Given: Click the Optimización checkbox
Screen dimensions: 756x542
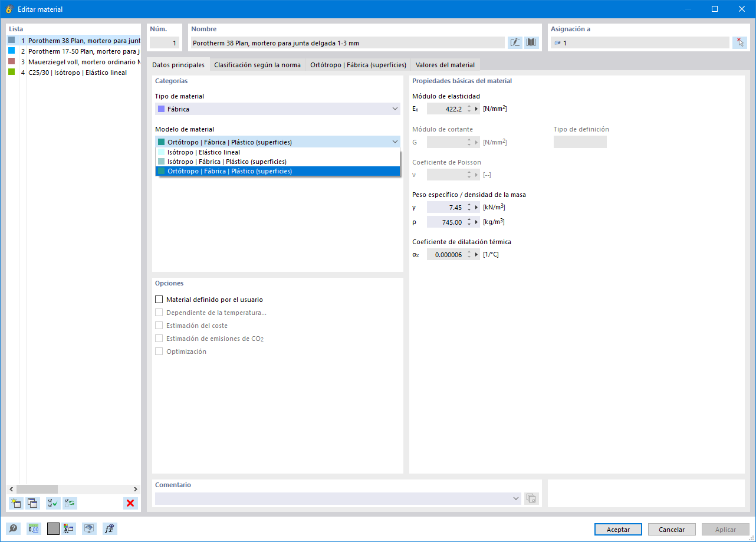Looking at the screenshot, I should (159, 352).
